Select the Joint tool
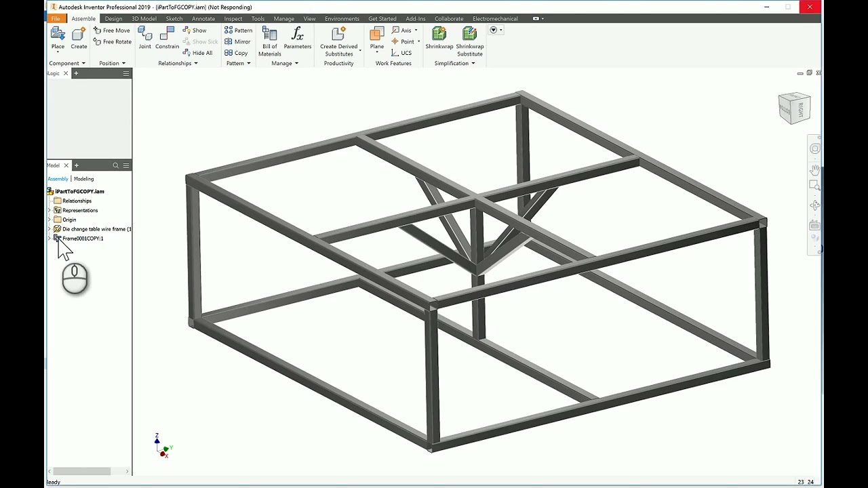868x488 pixels. (x=145, y=38)
